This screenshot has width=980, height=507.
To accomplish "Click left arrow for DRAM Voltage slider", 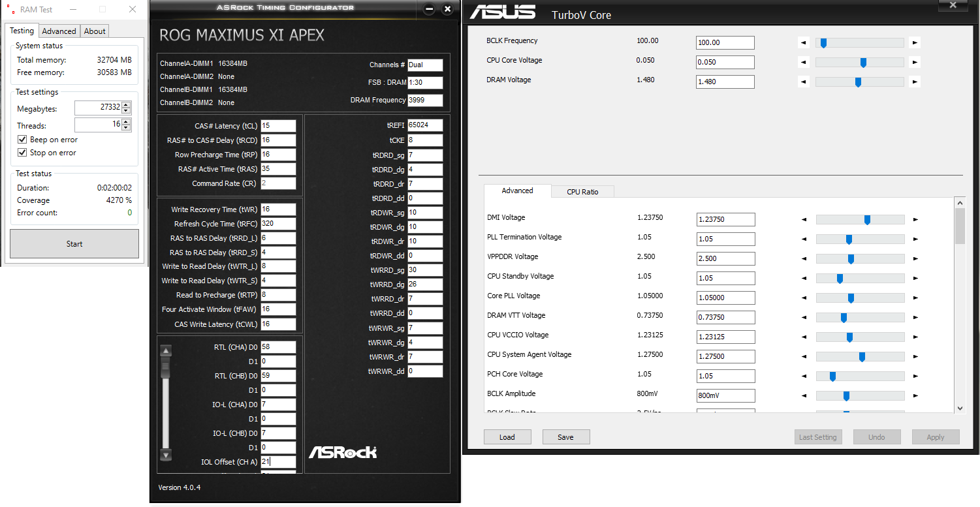I will (804, 82).
